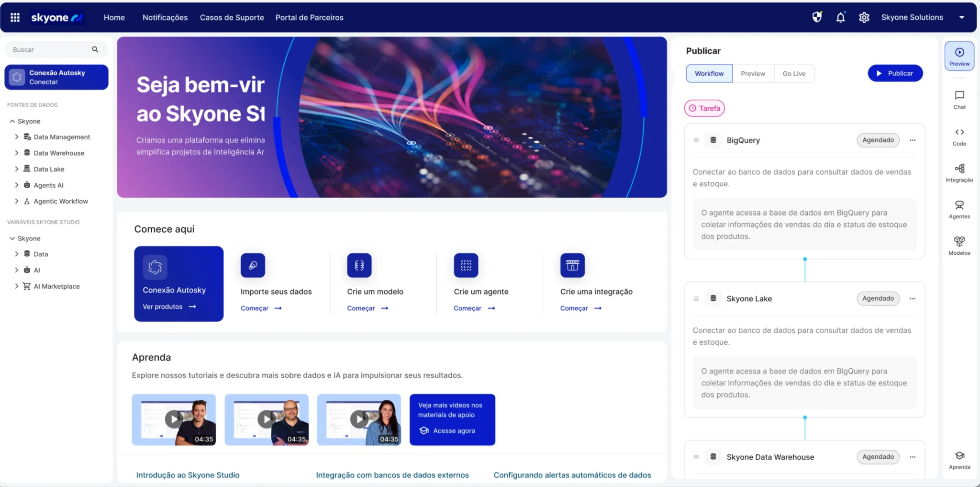Open Skyone Data Warehouse more options

click(913, 457)
